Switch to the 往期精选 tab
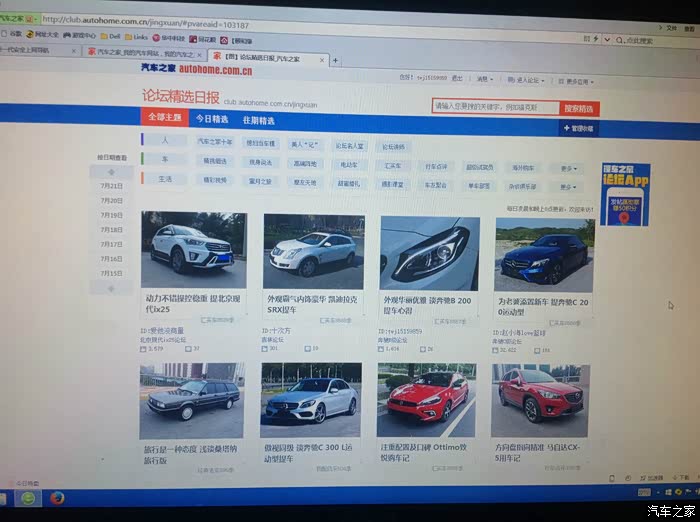 click(258, 120)
